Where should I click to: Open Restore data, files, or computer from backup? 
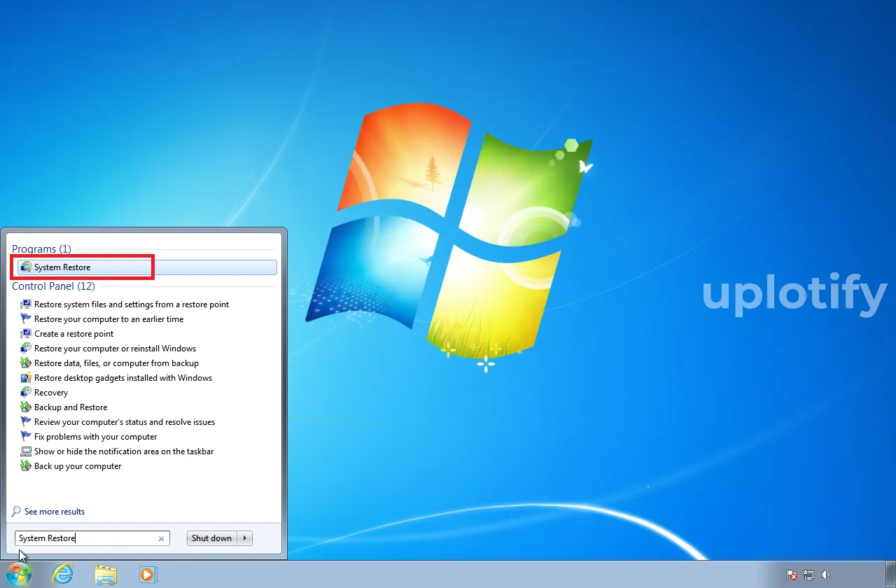click(116, 363)
